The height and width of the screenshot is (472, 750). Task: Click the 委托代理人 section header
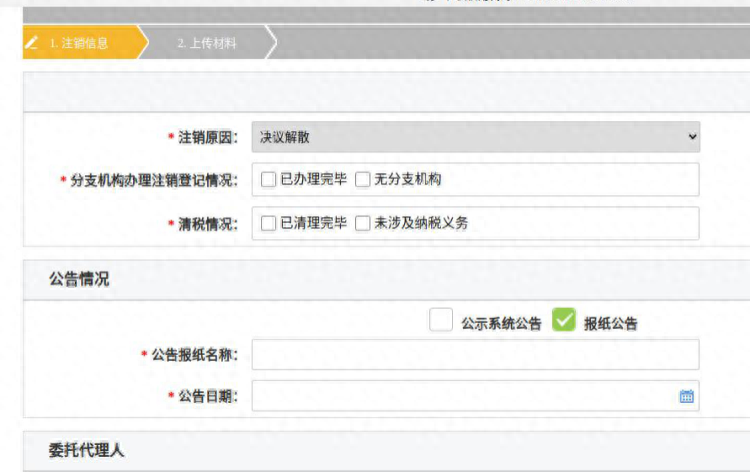click(x=86, y=450)
